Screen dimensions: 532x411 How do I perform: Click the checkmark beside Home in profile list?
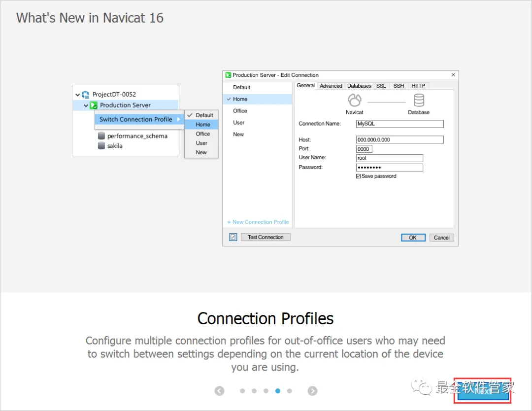229,99
